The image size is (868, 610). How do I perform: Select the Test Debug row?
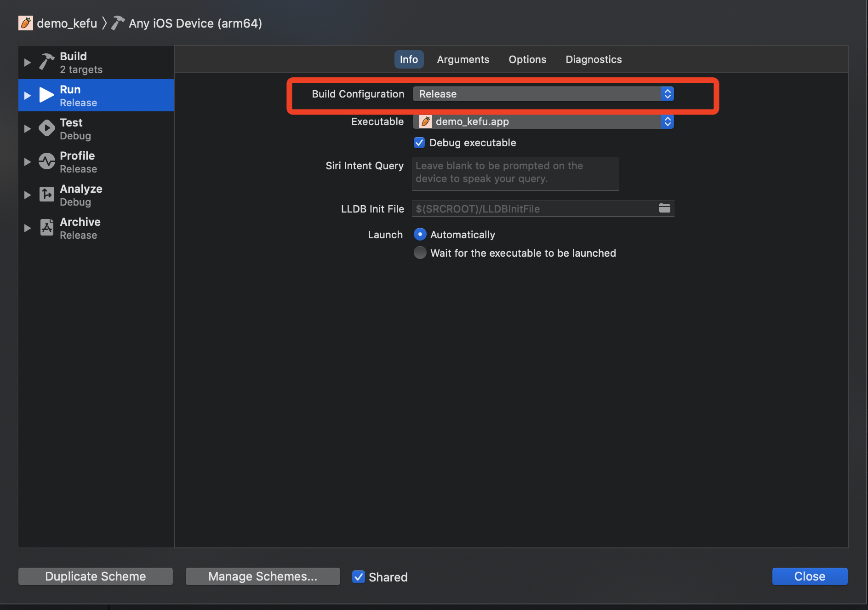[x=96, y=129]
